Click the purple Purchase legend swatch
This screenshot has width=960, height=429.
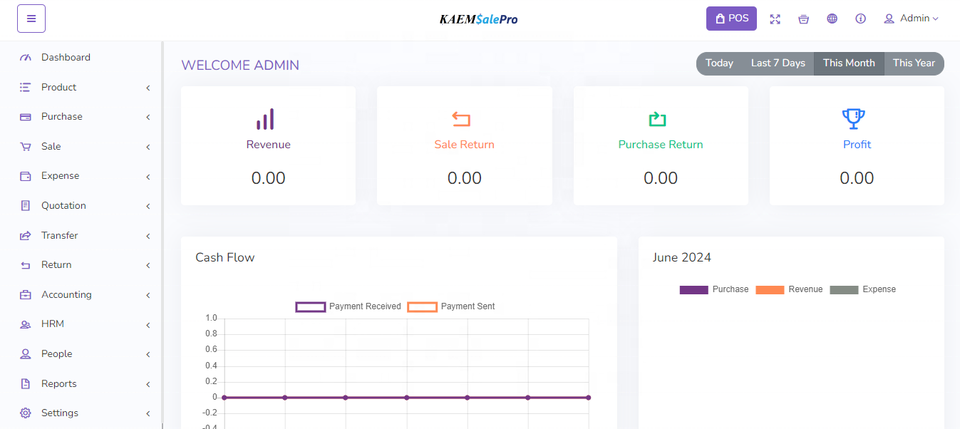click(x=693, y=289)
